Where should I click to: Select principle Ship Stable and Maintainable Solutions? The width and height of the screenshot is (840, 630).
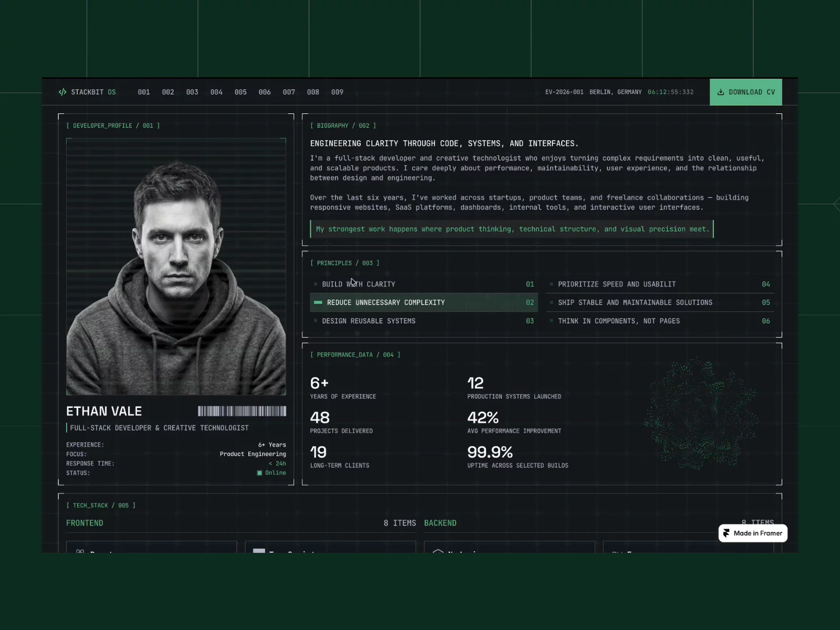point(660,302)
